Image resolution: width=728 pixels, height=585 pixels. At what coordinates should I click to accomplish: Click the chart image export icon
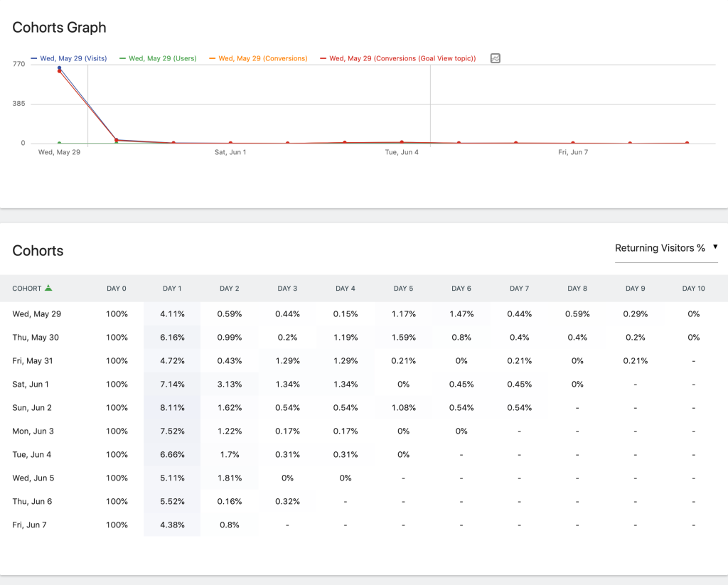pyautogui.click(x=495, y=58)
